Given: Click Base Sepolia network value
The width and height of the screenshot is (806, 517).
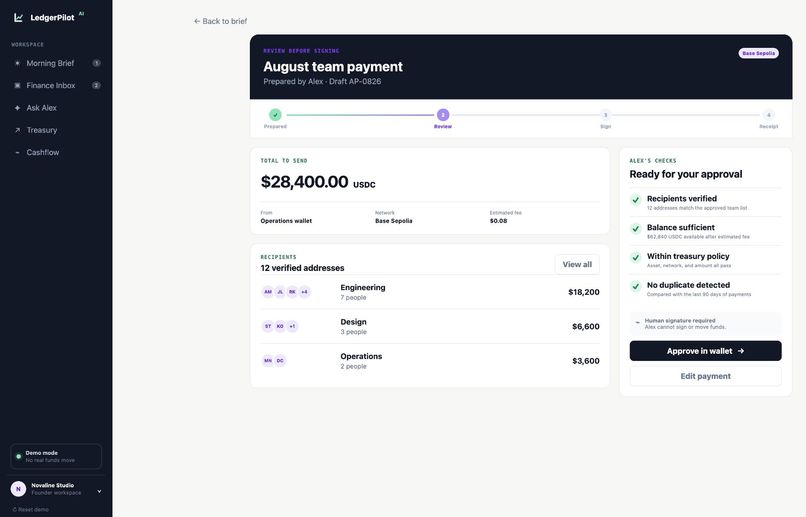Looking at the screenshot, I should click(394, 221).
